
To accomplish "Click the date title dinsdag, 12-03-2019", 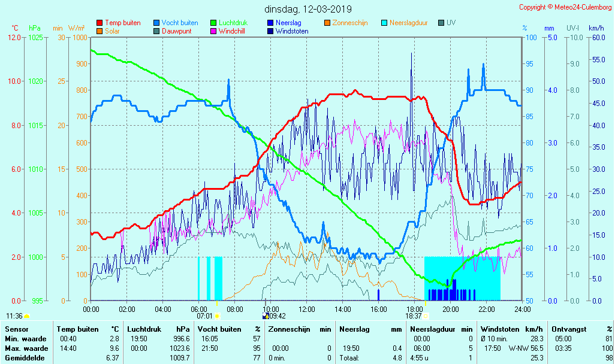I will coord(308,9).
